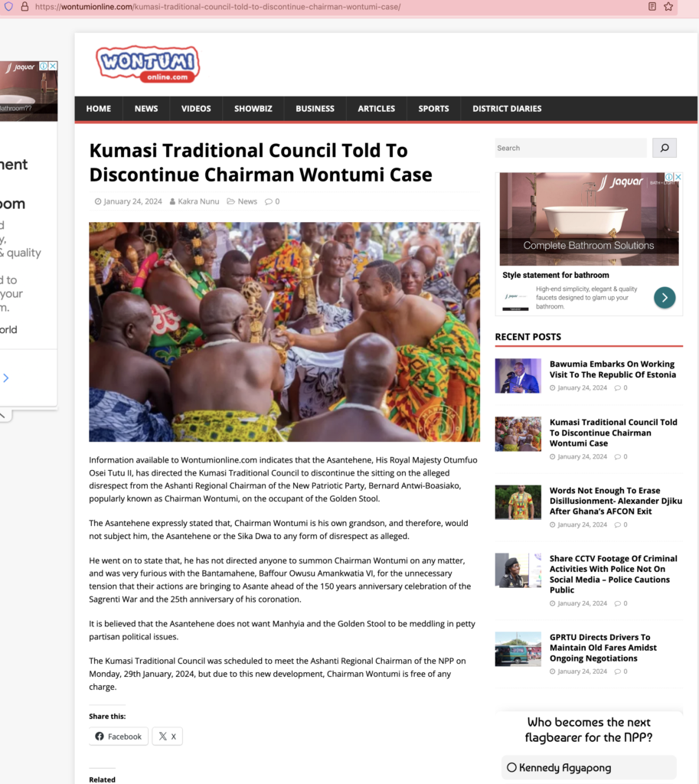699x784 pixels.
Task: Click the Wontumi online logo
Action: 148,64
